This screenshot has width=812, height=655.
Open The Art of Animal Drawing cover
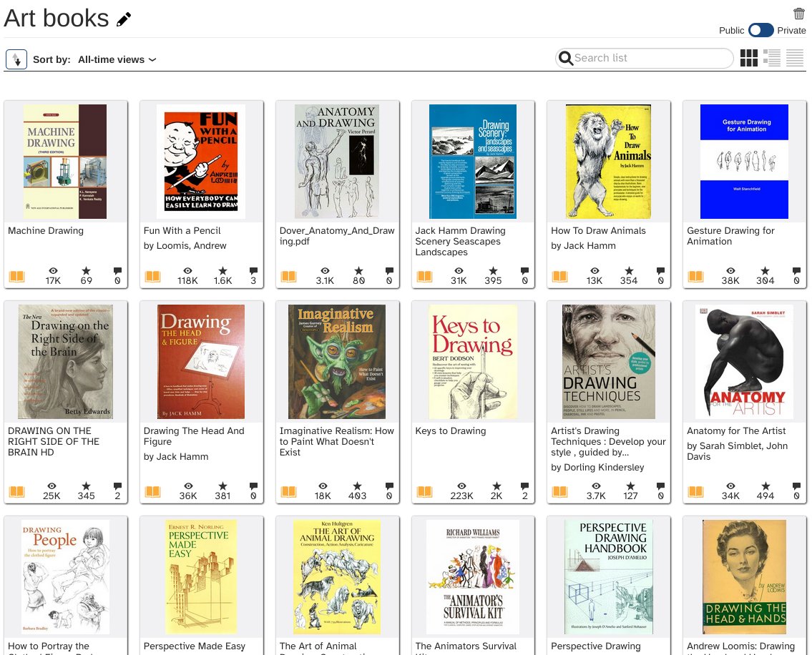coord(337,577)
